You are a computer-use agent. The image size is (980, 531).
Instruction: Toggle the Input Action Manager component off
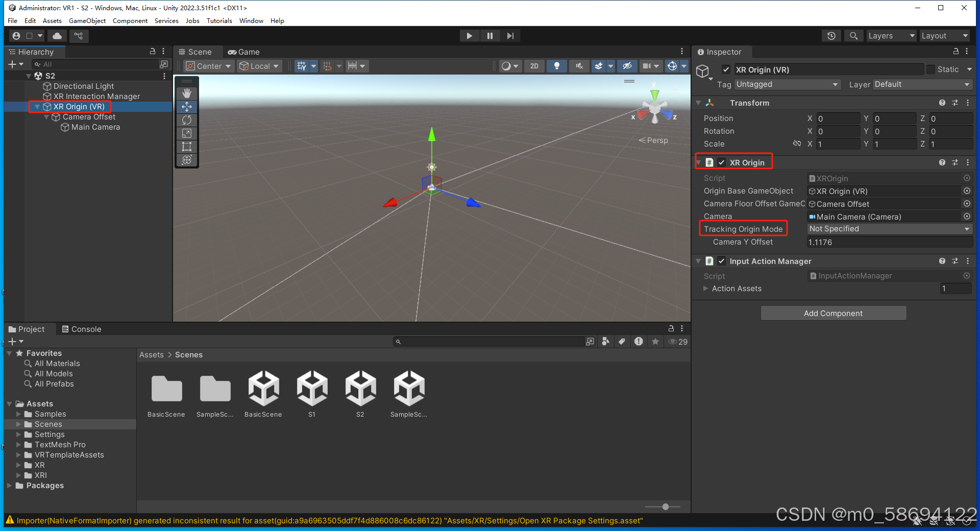[x=722, y=261]
